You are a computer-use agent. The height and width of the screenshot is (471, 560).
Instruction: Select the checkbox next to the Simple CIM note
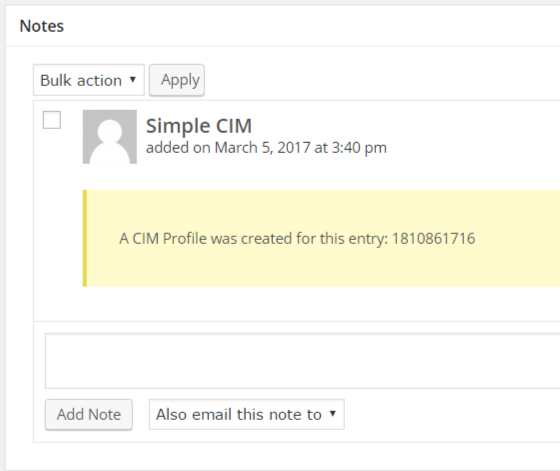pyautogui.click(x=52, y=120)
